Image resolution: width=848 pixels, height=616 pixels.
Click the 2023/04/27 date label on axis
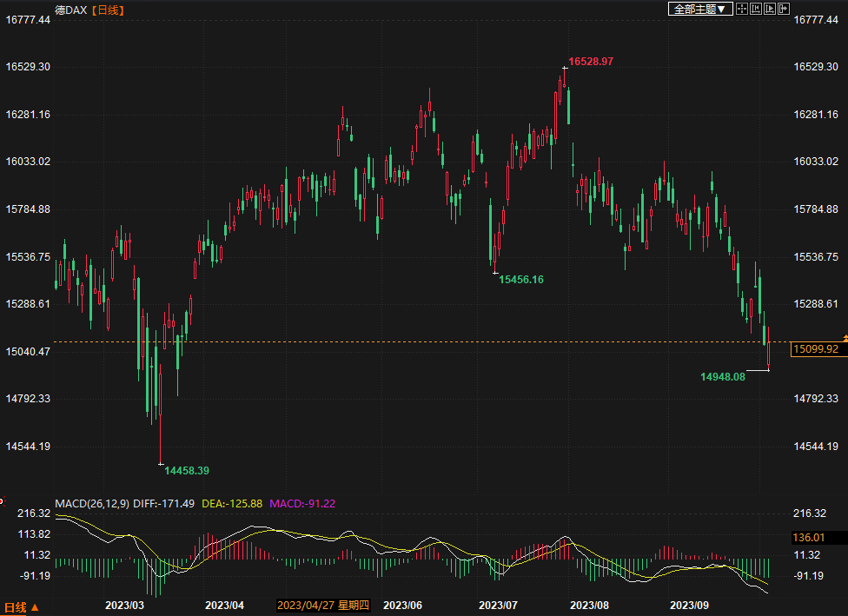(326, 605)
